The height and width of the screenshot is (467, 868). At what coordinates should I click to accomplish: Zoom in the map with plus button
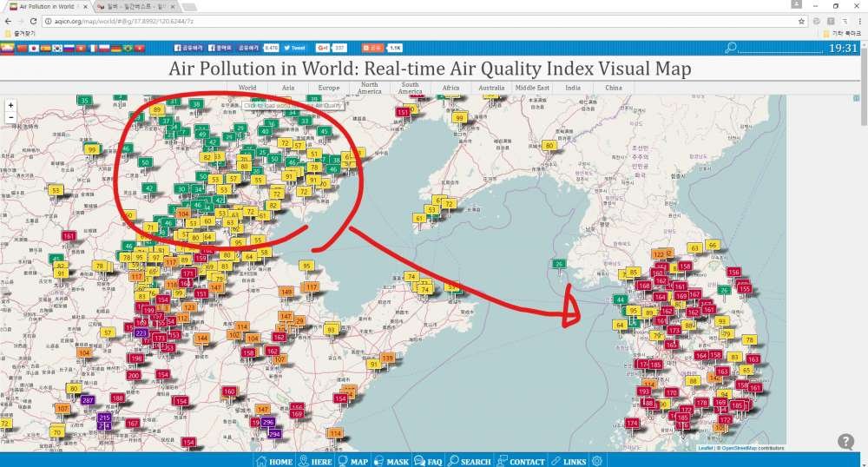[x=10, y=105]
